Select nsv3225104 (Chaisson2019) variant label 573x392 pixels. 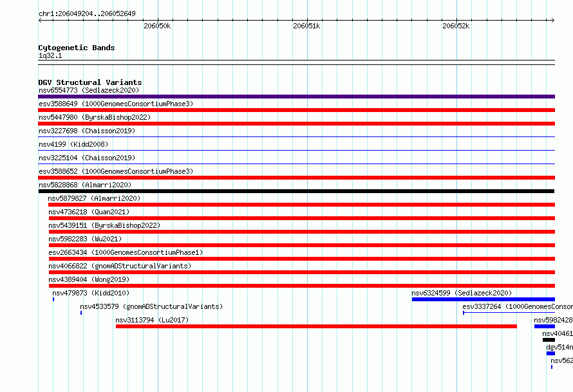[87, 158]
